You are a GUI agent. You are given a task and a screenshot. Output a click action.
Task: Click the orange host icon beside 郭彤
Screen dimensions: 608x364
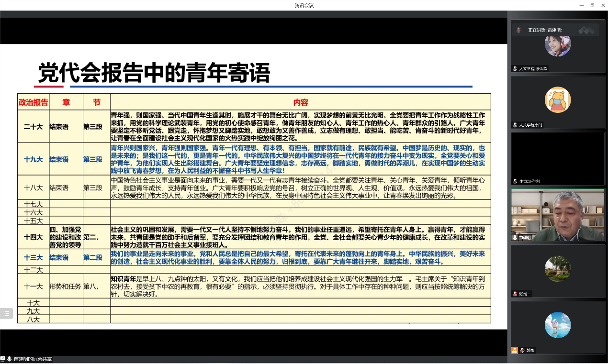pos(514,350)
